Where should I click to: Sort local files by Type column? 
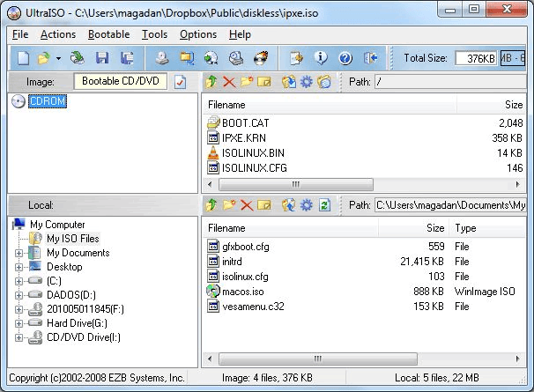(487, 228)
